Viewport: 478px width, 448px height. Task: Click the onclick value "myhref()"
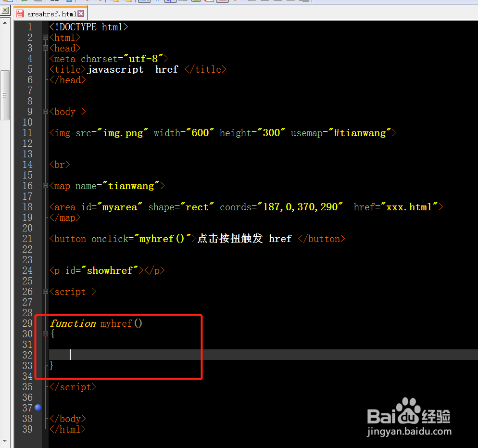(162, 239)
